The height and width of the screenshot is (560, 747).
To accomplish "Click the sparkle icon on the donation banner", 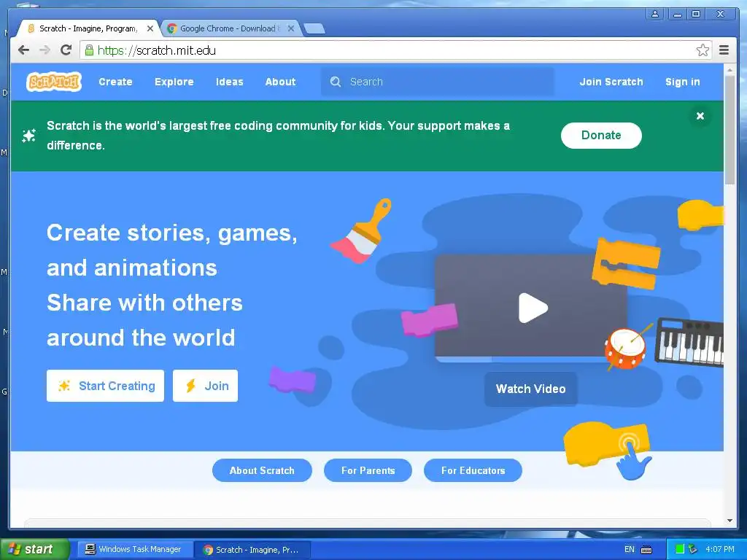I will pos(29,136).
